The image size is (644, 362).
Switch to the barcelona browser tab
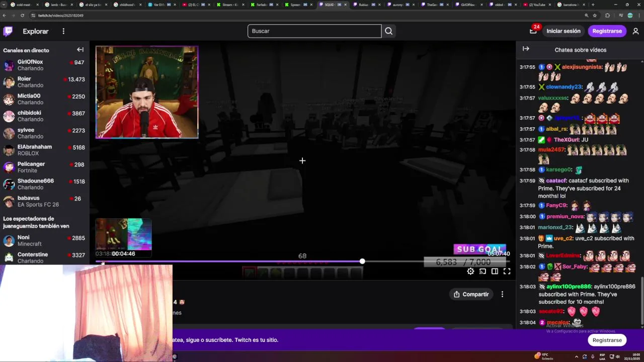572,5
